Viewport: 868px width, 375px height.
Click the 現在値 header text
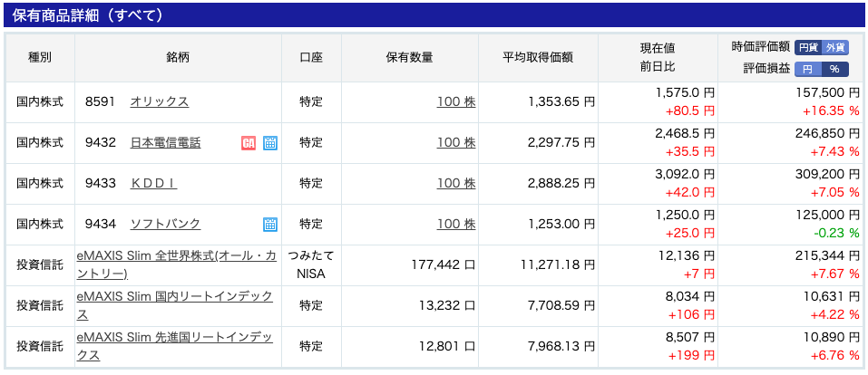coord(657,48)
